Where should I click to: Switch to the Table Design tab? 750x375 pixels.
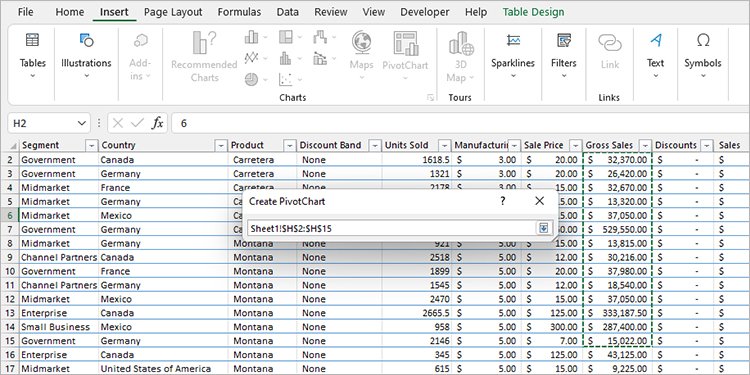tap(533, 12)
